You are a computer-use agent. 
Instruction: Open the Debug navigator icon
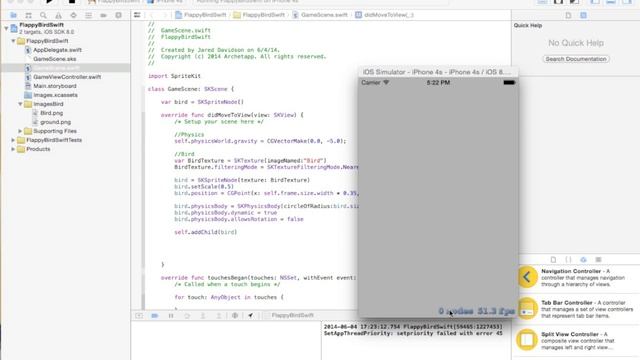88,15
